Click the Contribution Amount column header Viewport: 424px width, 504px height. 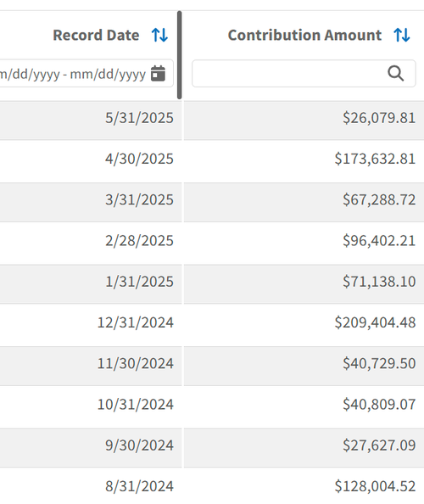click(x=304, y=35)
